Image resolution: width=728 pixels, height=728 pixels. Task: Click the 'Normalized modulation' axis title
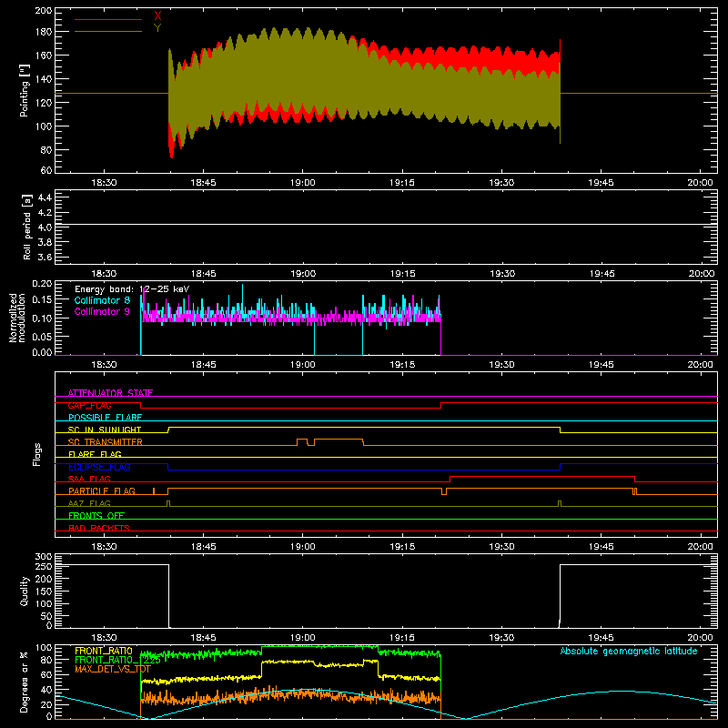pyautogui.click(x=17, y=318)
